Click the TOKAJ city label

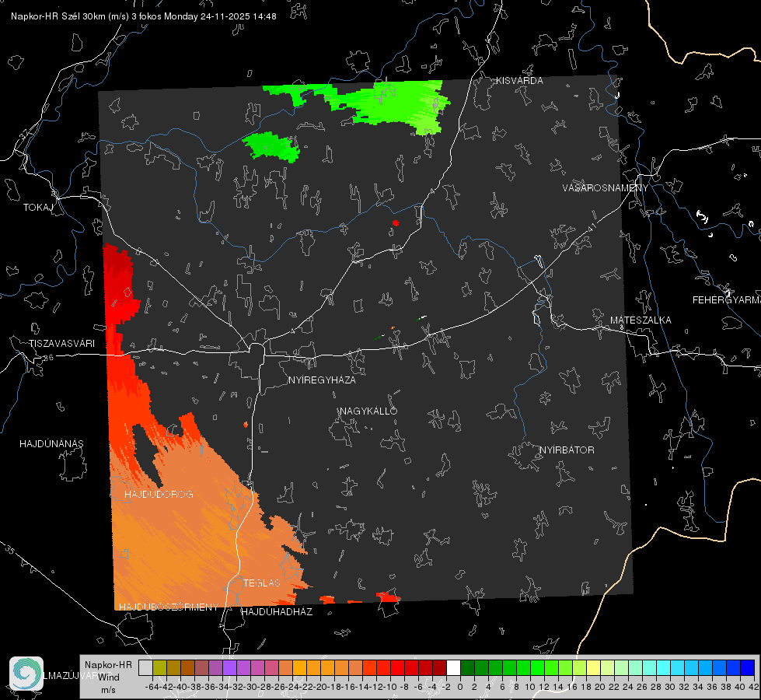click(38, 208)
